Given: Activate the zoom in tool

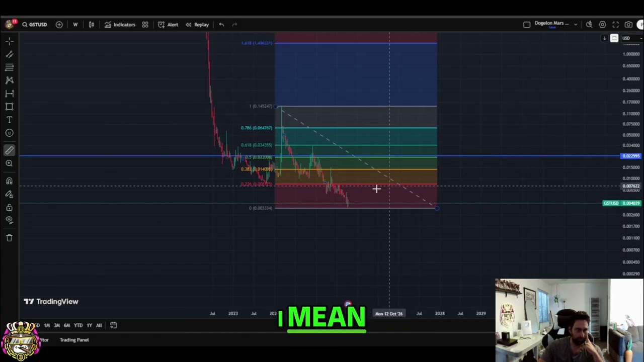Looking at the screenshot, I should [x=9, y=163].
